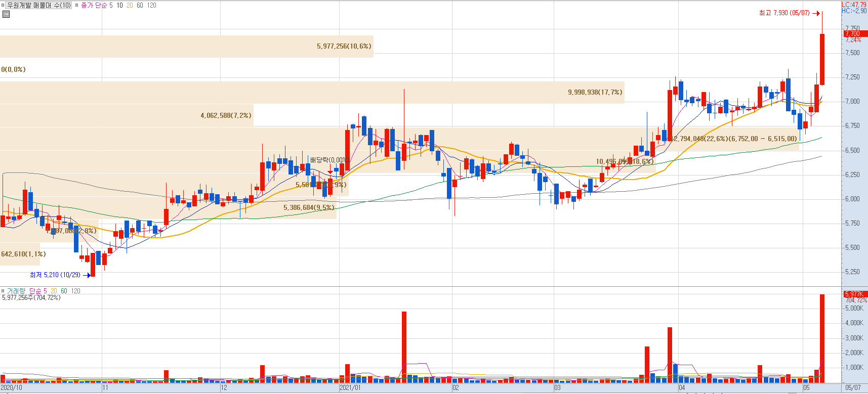This screenshot has width=868, height=394.
Task: Select the 120-period volume average value
Action: (x=75, y=291)
